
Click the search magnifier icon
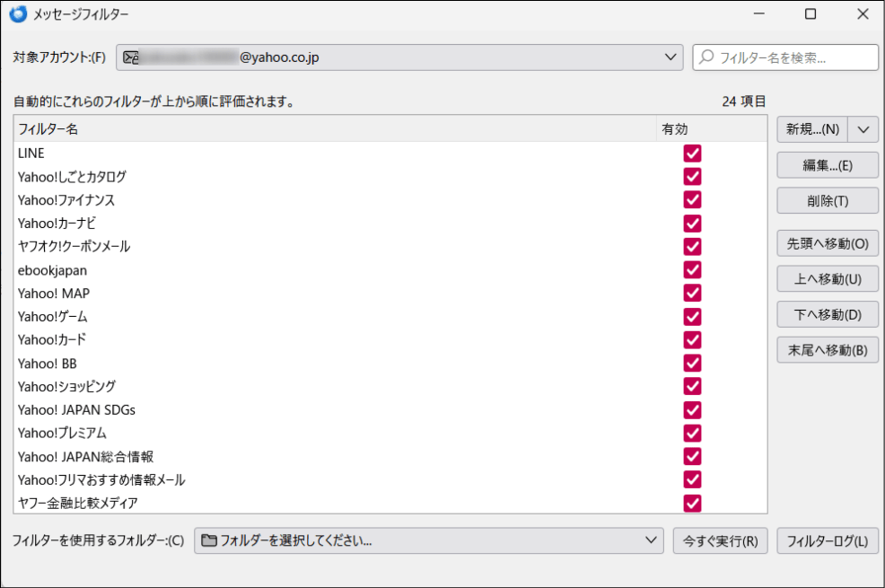pos(707,57)
